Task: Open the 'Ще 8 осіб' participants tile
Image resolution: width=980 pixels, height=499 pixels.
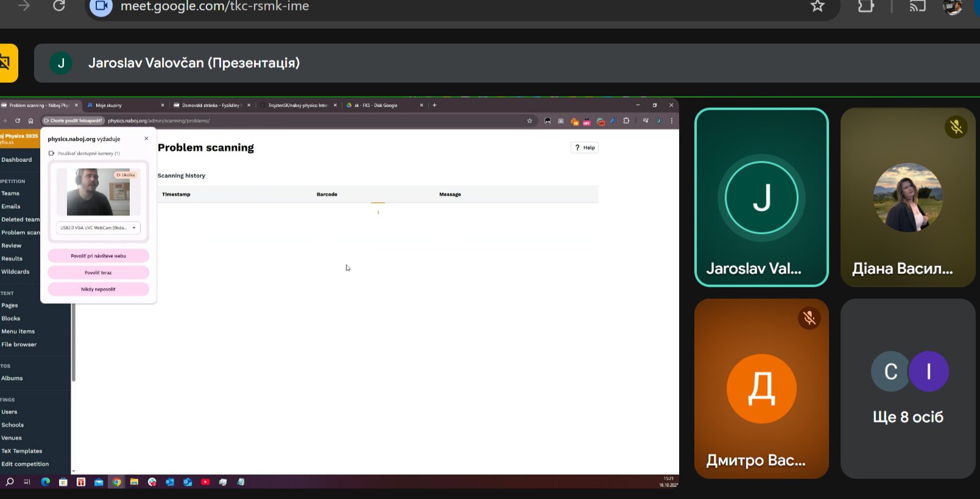Action: coord(908,388)
